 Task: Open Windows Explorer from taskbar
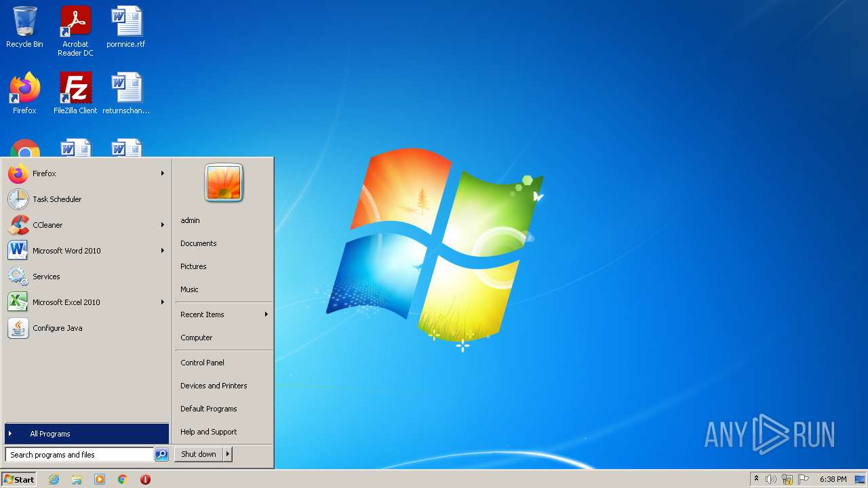[x=77, y=479]
